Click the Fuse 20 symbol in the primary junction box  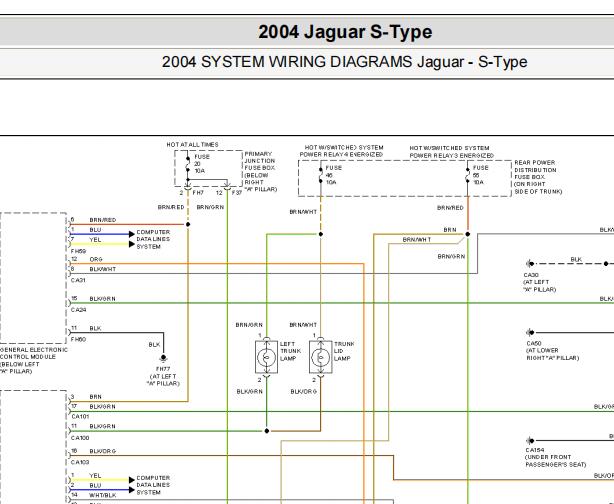click(188, 164)
